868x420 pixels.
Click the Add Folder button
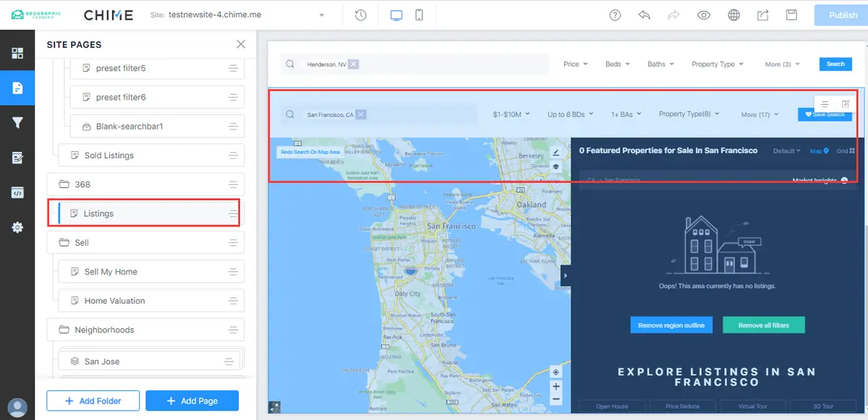(x=93, y=400)
